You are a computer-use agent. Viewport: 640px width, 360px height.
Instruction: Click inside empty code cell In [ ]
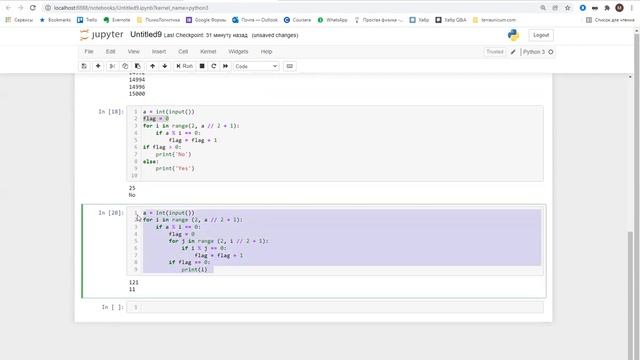pyautogui.click(x=342, y=307)
